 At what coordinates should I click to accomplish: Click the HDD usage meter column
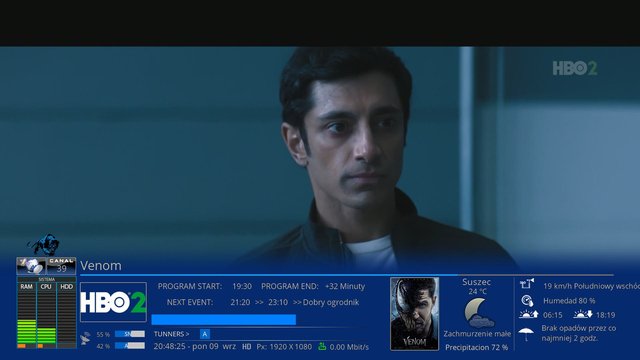click(66, 315)
